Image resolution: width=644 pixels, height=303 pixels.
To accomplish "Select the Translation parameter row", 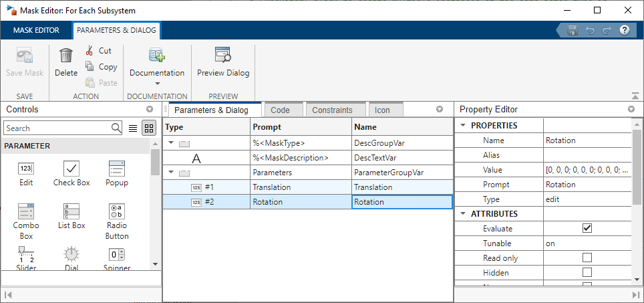I will coord(301,187).
